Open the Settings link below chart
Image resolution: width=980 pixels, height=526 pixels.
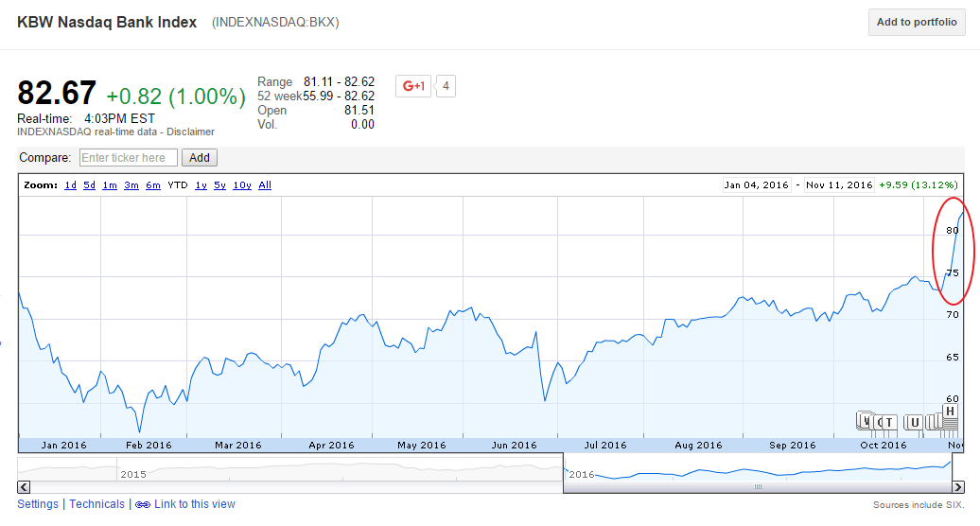(38, 504)
